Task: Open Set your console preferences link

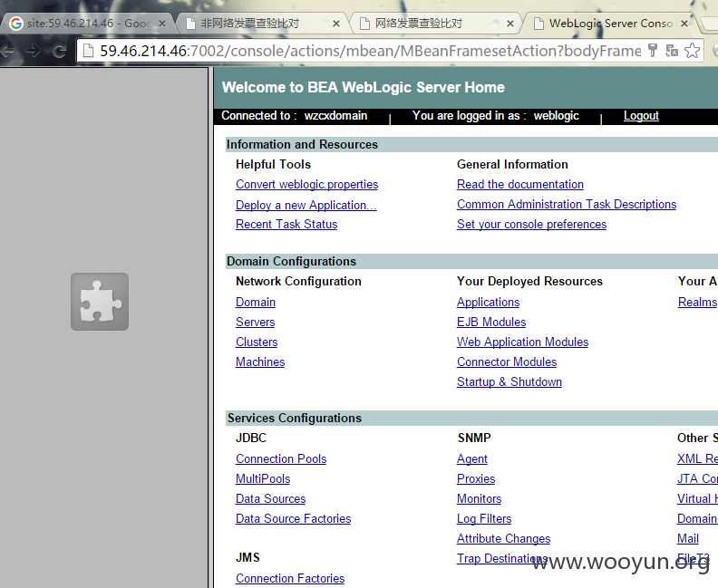Action: point(531,224)
